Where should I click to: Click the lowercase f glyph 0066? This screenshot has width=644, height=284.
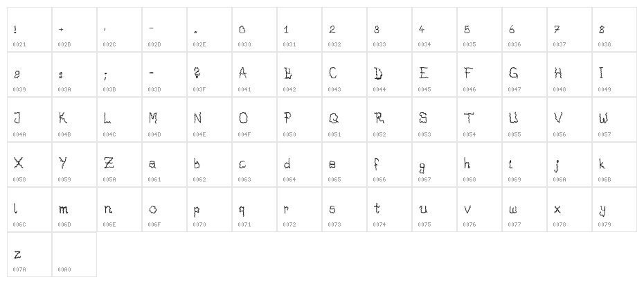(389, 165)
